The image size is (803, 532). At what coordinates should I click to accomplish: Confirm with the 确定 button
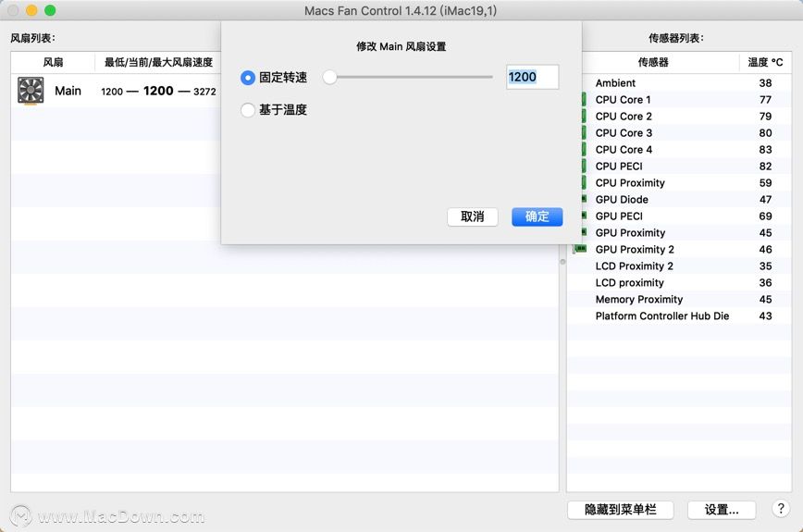click(x=537, y=217)
